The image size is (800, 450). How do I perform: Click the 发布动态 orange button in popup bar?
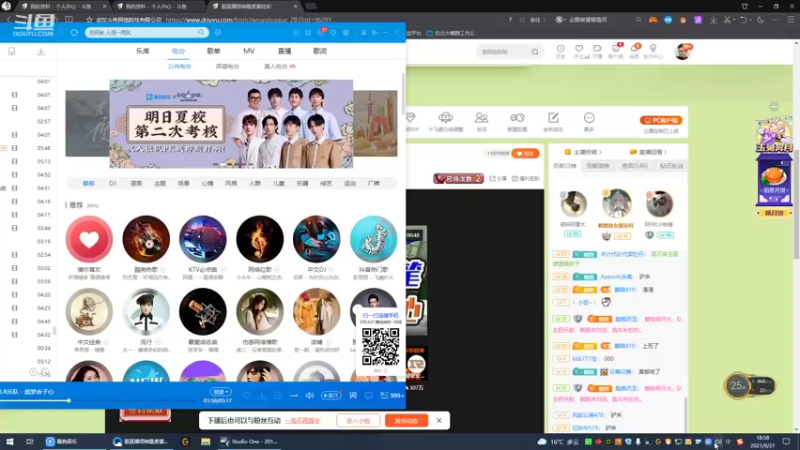(406, 421)
